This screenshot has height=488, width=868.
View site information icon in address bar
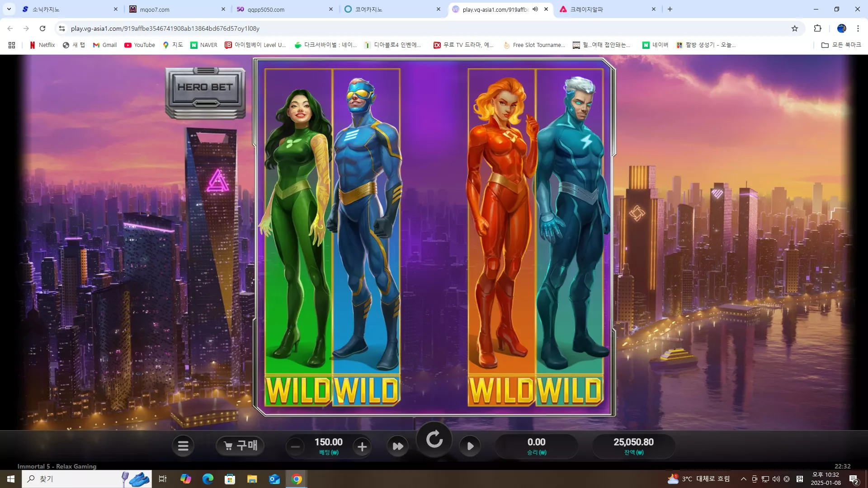point(62,28)
